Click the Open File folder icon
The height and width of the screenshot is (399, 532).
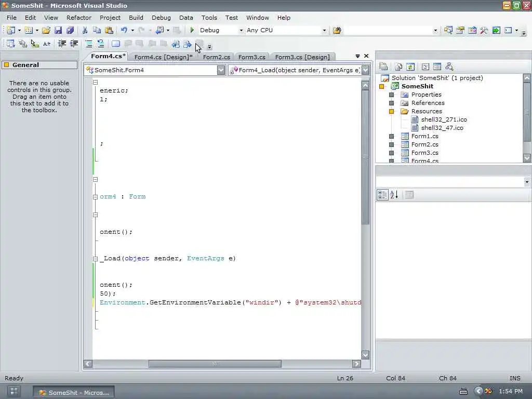[x=46, y=30]
